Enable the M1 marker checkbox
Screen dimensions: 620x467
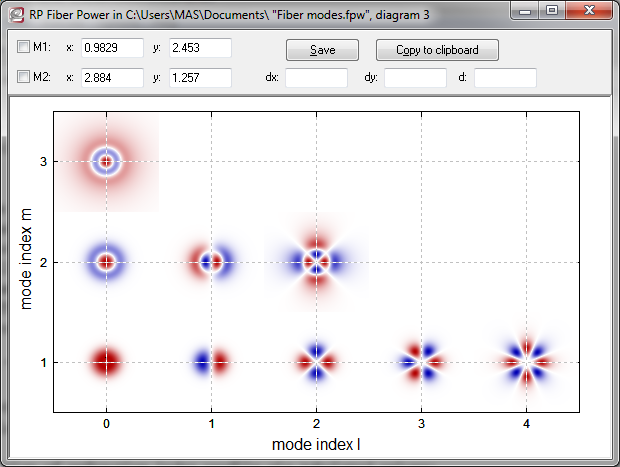(x=24, y=48)
